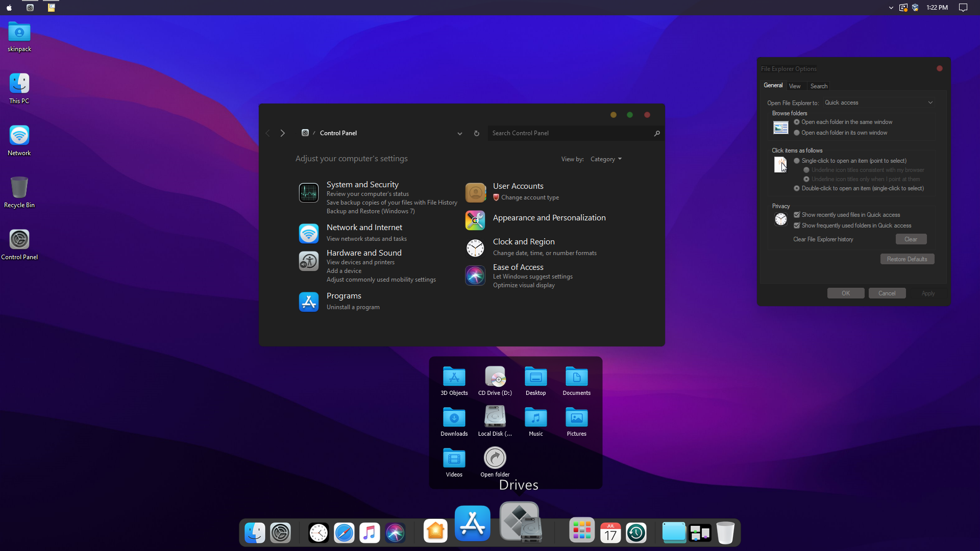Click the Ease of Access icon
The image size is (980, 551).
point(475,275)
